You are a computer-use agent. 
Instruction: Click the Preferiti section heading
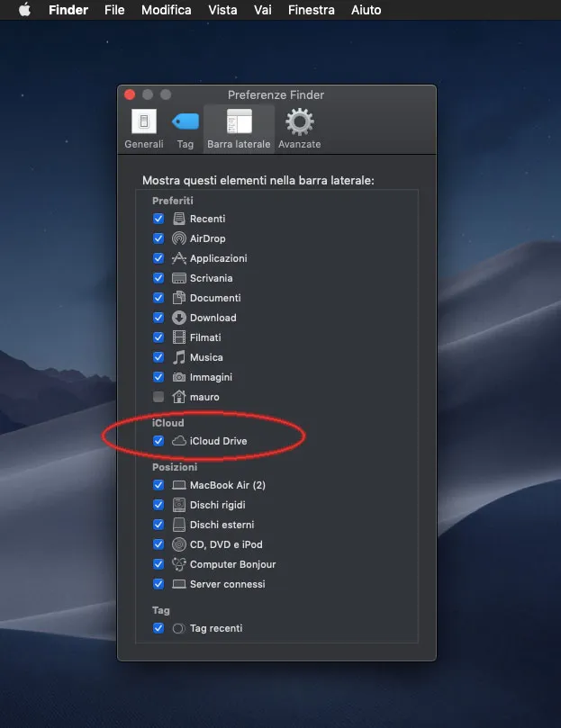(172, 201)
